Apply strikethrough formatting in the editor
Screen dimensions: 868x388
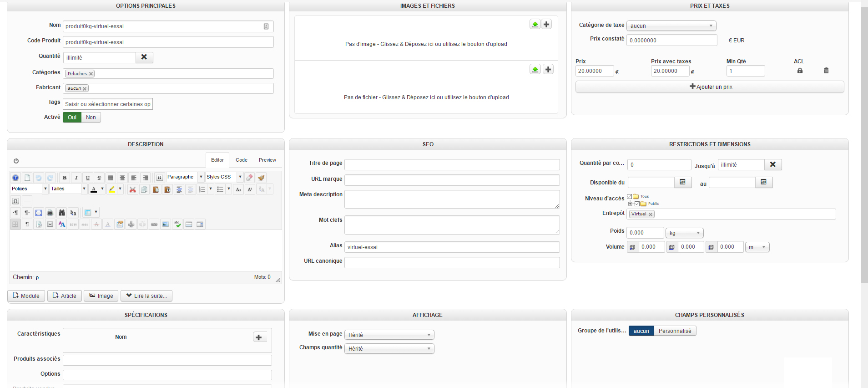click(99, 178)
